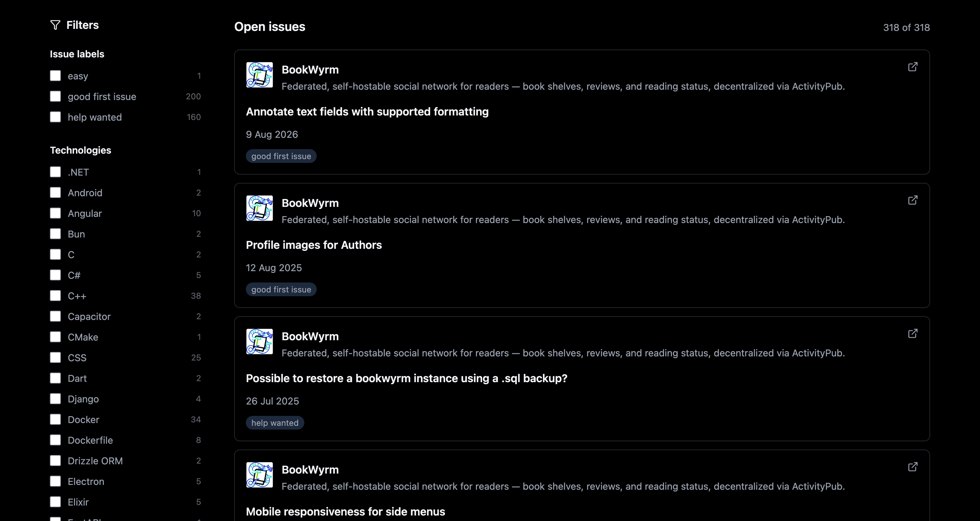Click the Open issues heading

coord(270,26)
